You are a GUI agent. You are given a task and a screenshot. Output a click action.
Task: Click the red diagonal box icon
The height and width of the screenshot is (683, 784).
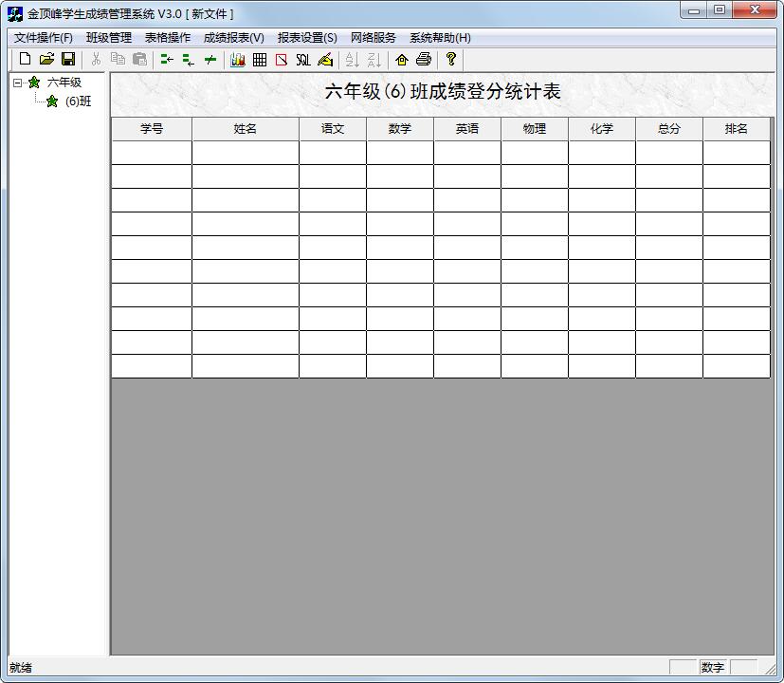(x=282, y=60)
